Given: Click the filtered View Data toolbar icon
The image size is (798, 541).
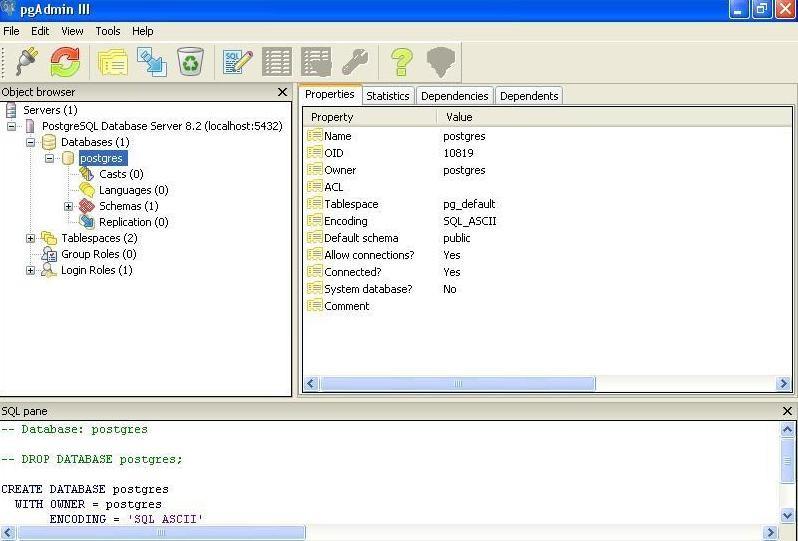Looking at the screenshot, I should tap(316, 62).
